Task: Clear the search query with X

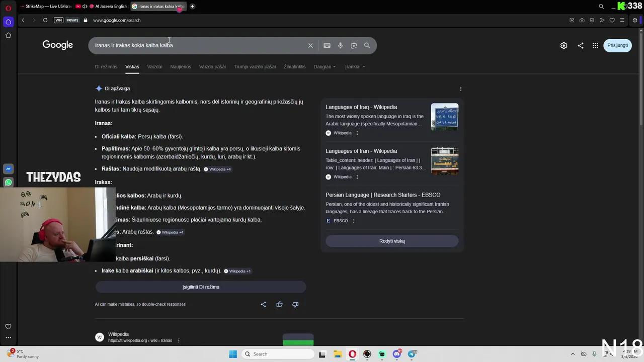Action: (310, 45)
